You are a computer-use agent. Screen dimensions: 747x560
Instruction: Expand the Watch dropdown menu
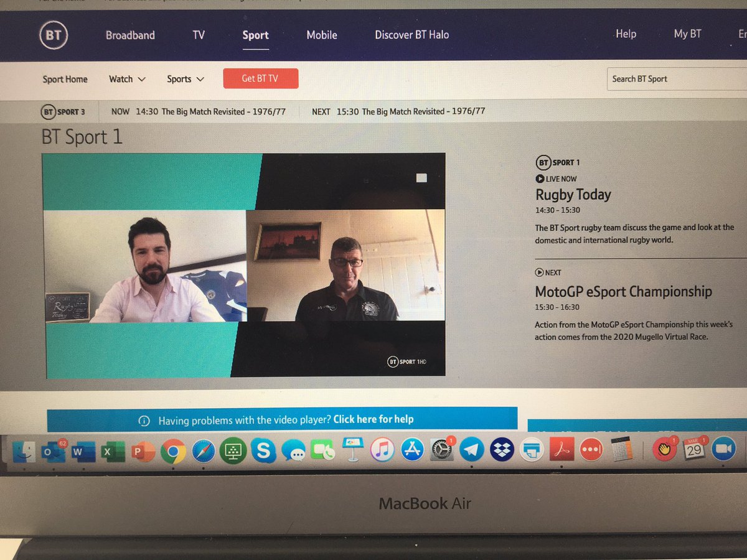click(127, 79)
